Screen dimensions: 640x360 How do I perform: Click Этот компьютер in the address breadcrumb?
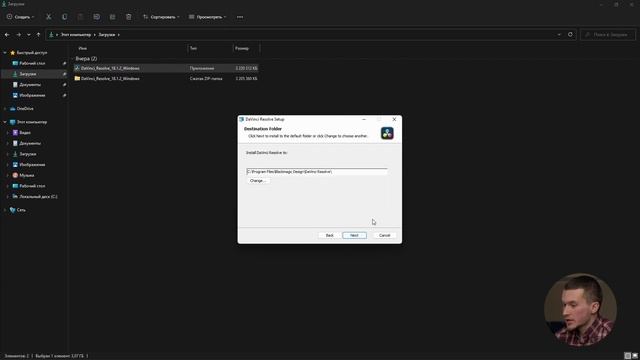76,35
